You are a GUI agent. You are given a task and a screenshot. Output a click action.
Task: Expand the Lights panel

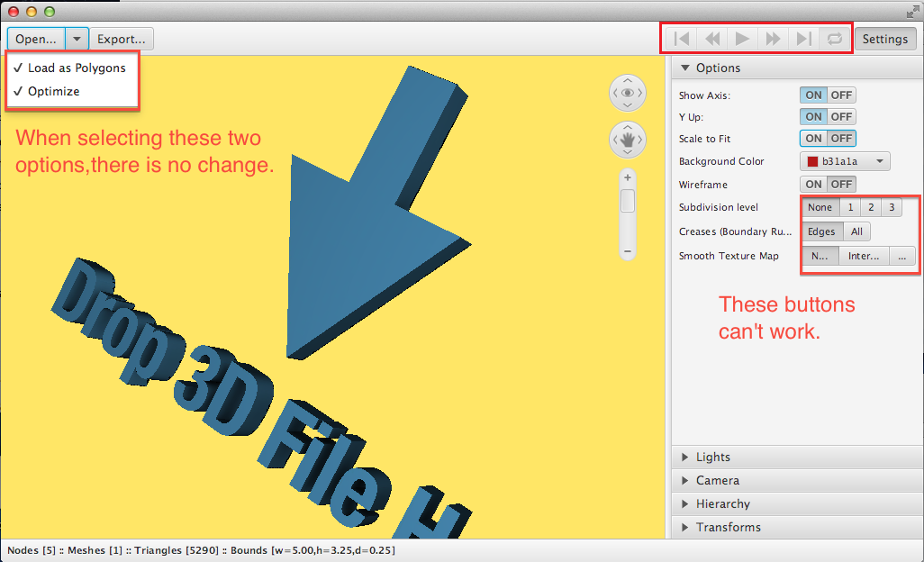713,458
